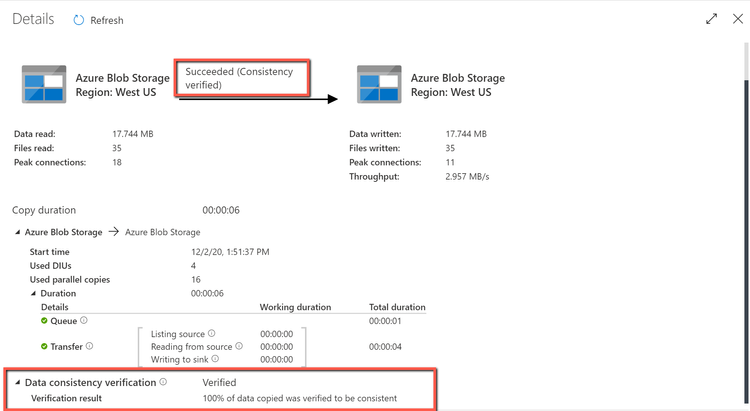Click the Data consistency verification info icon

pyautogui.click(x=163, y=382)
